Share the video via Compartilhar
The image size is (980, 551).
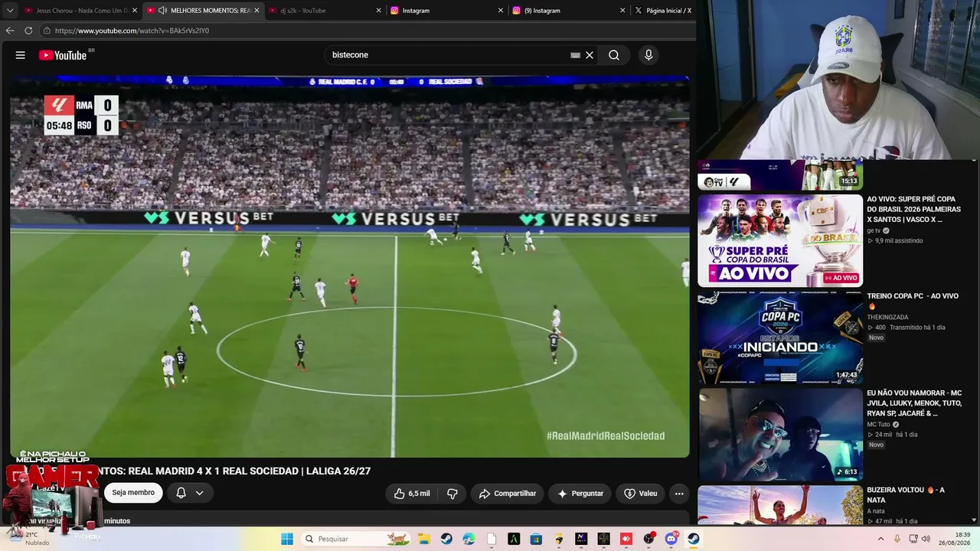click(x=508, y=494)
